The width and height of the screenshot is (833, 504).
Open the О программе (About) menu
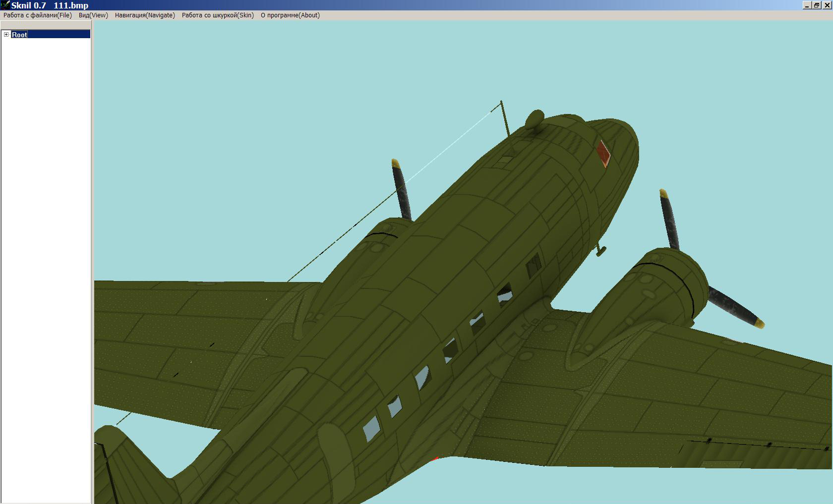tap(290, 15)
